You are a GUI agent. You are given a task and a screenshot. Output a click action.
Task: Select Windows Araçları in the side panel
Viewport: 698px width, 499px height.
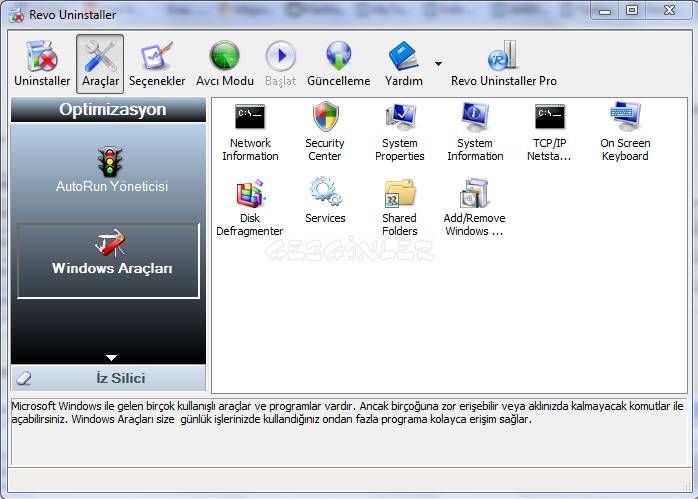click(x=108, y=261)
